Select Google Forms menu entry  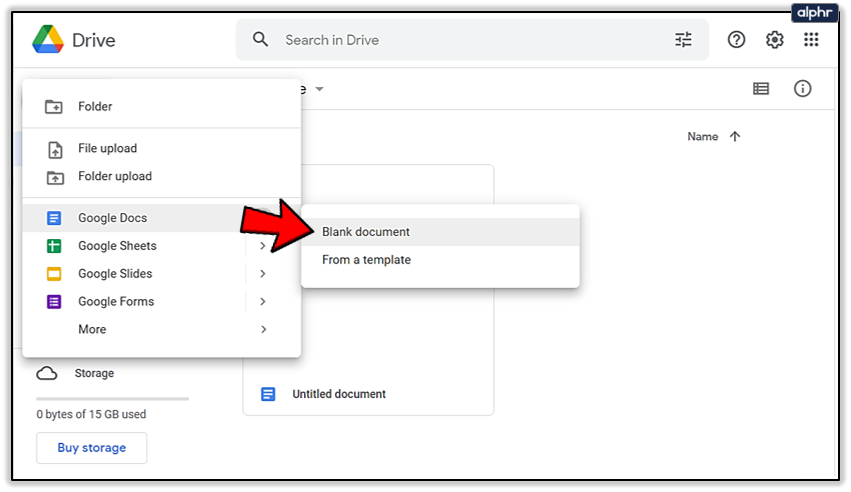click(162, 302)
